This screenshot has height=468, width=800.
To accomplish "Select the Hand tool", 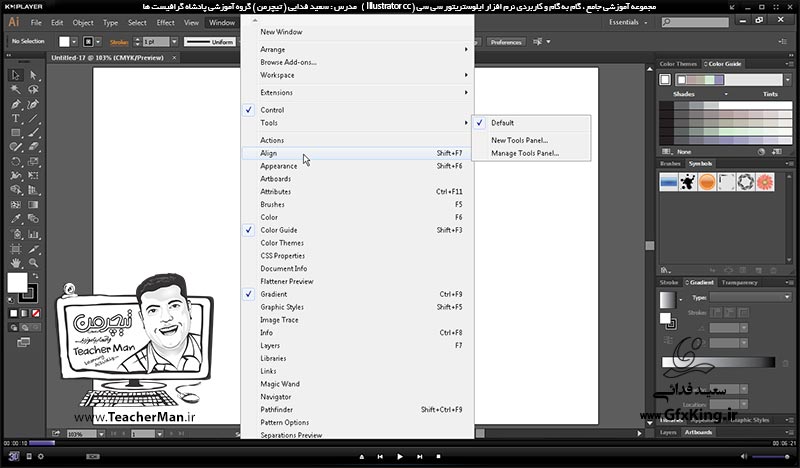I will pyautogui.click(x=16, y=263).
